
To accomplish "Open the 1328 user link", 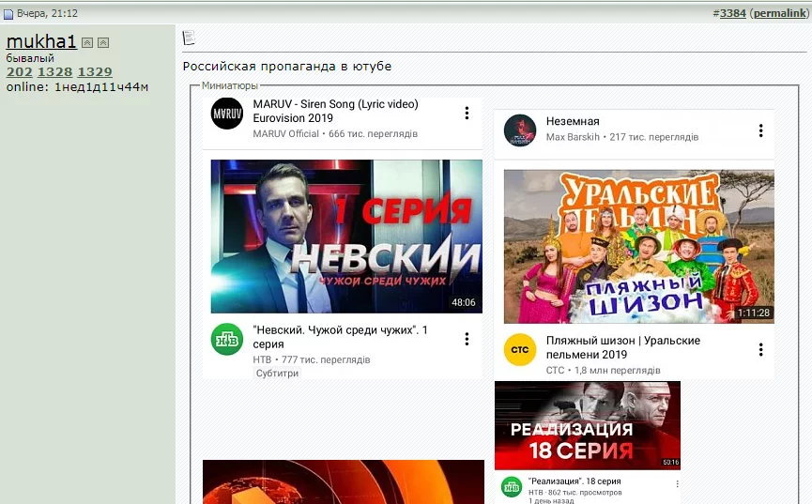I will pyautogui.click(x=54, y=72).
